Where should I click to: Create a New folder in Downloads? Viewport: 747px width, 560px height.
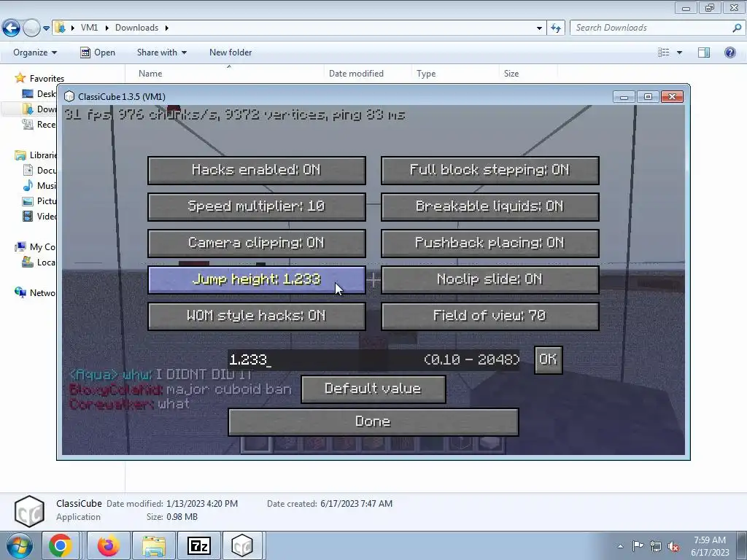pyautogui.click(x=231, y=52)
